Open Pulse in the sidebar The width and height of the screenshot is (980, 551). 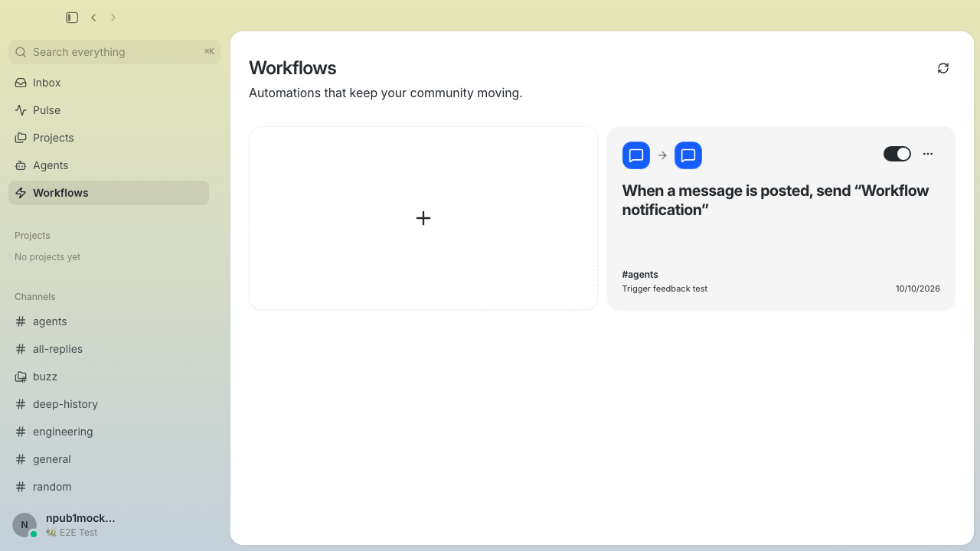click(x=109, y=110)
